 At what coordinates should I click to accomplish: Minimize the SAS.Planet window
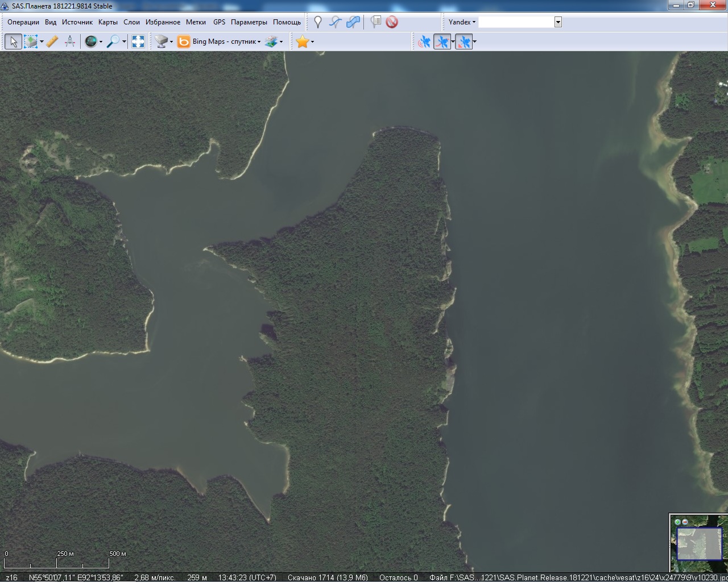click(x=675, y=5)
